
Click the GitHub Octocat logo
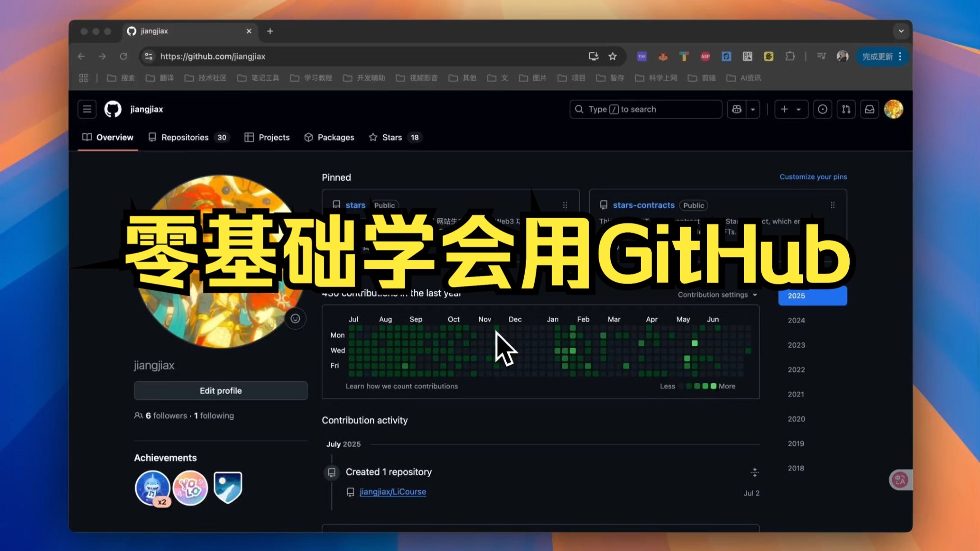click(113, 109)
